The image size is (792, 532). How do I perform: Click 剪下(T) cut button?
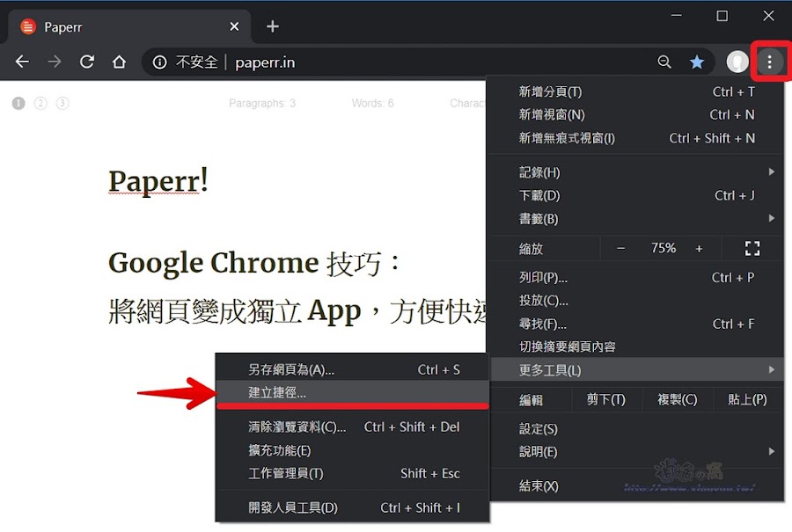(x=606, y=400)
